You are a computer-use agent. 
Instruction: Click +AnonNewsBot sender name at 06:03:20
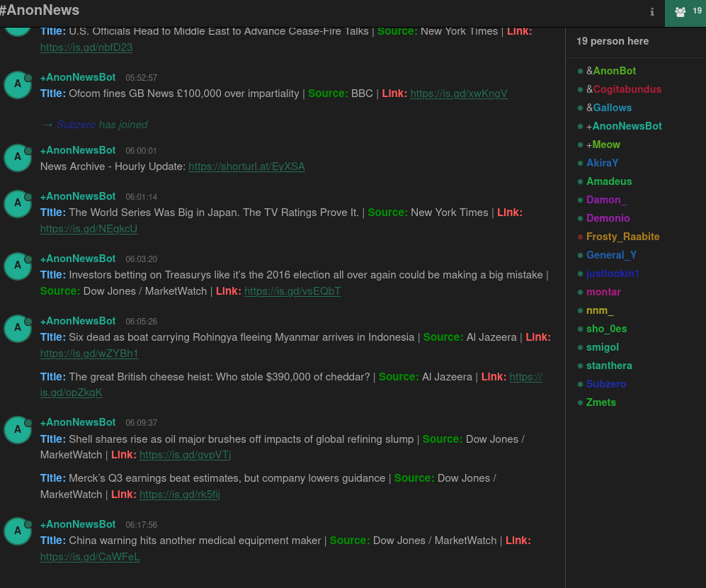pyautogui.click(x=78, y=258)
